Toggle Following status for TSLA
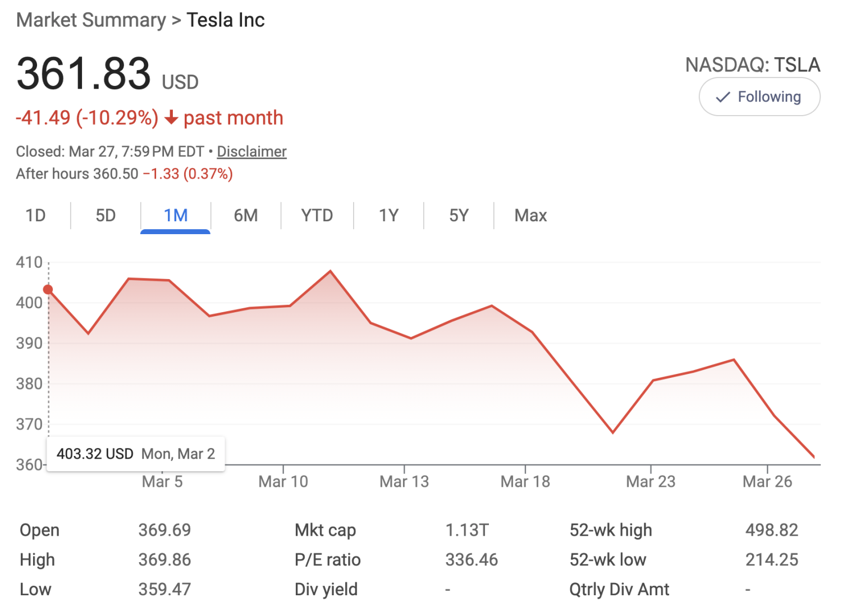This screenshot has height=616, width=842. pyautogui.click(x=759, y=97)
